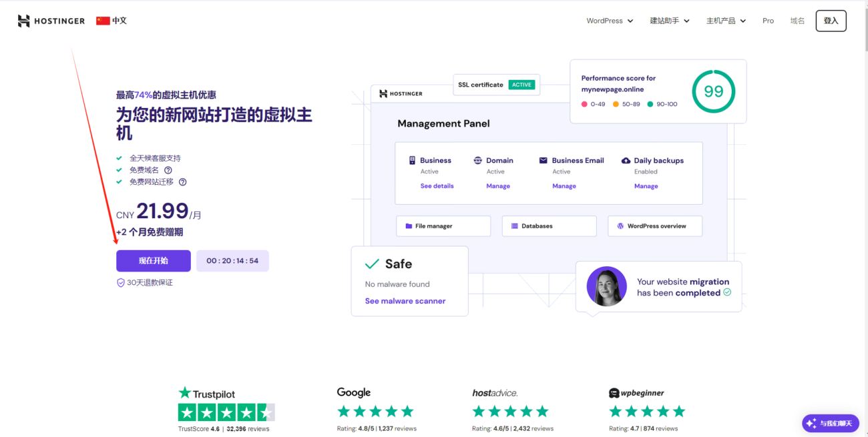Expand the WordPress dropdown menu
Image resolution: width=868 pixels, height=437 pixels.
coord(610,21)
